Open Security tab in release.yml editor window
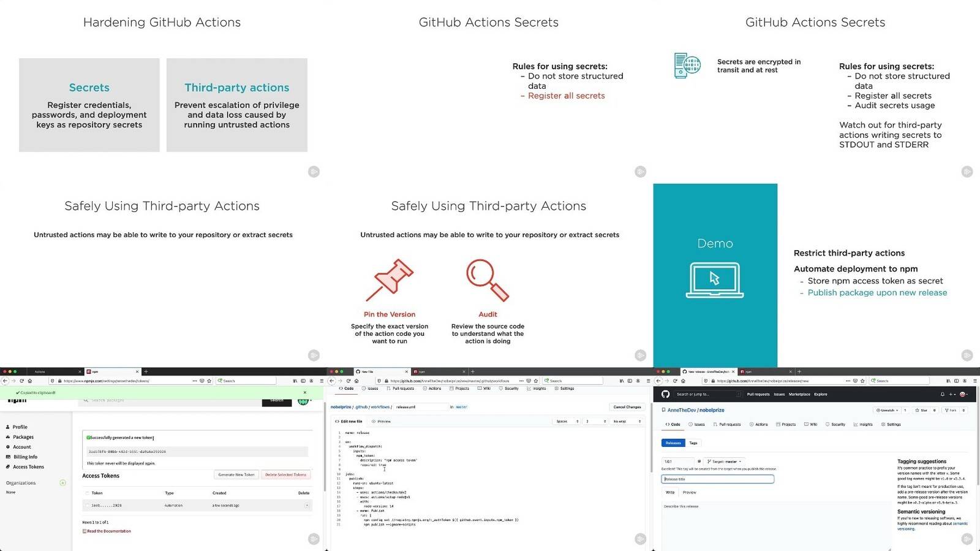 coord(508,389)
